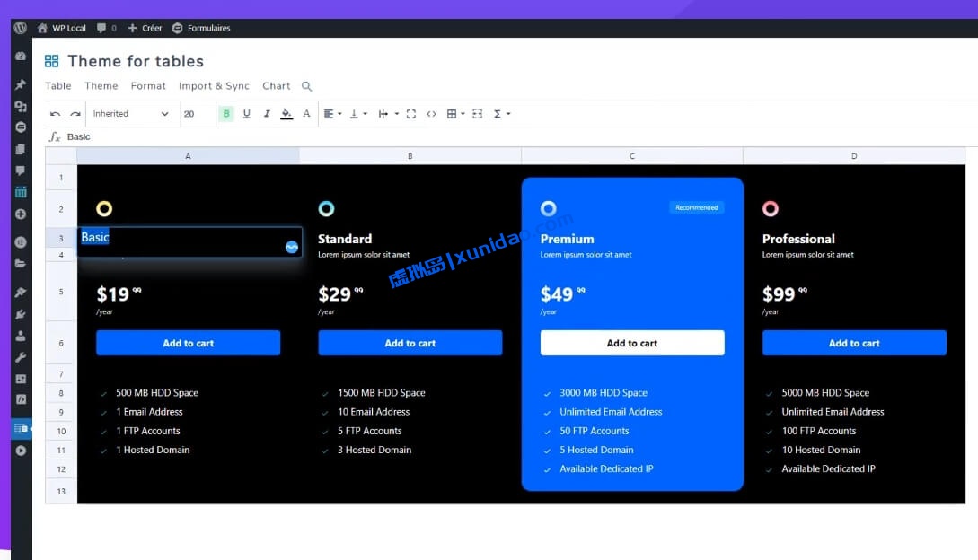This screenshot has height=560, width=978.
Task: Enable italic formatting
Action: tap(267, 113)
